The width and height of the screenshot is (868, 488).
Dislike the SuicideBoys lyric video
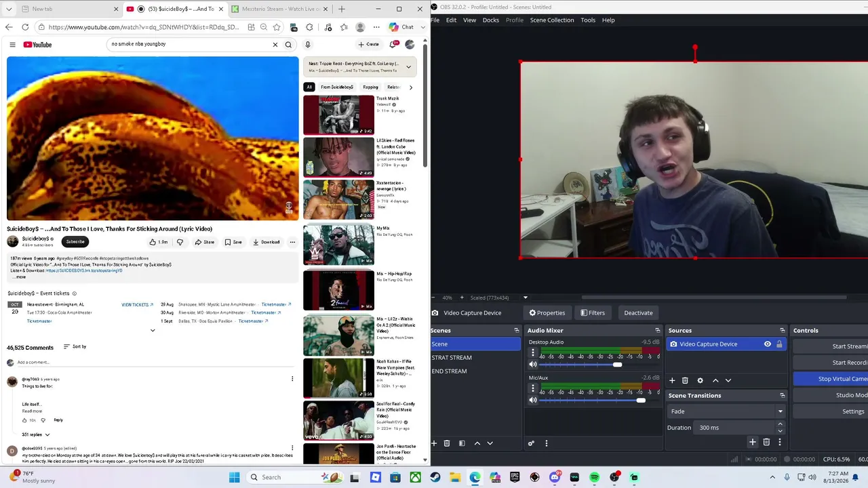(x=180, y=242)
